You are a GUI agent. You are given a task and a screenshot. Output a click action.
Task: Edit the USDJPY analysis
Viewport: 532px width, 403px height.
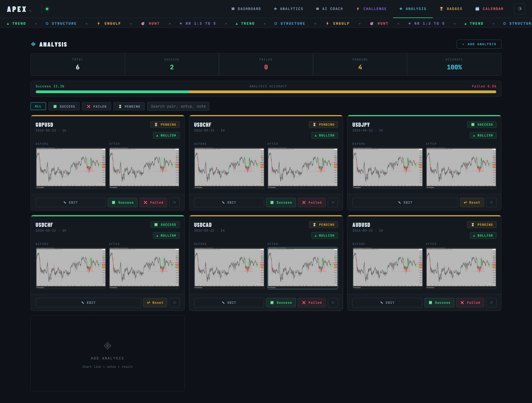pyautogui.click(x=405, y=202)
